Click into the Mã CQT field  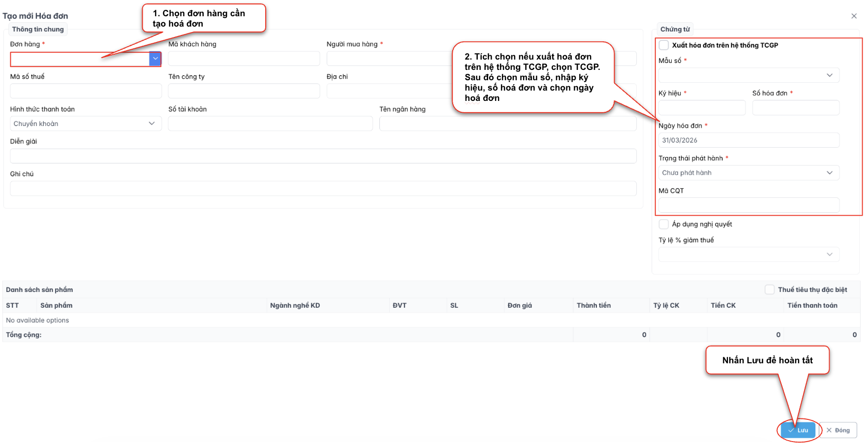[748, 205]
